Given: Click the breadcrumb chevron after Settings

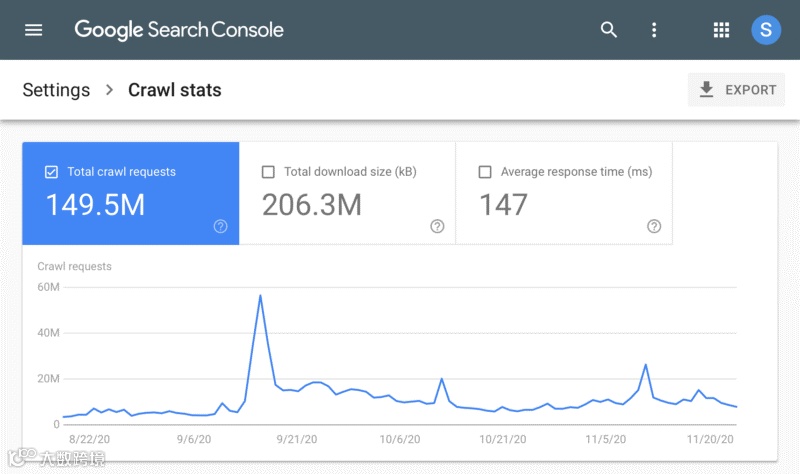Looking at the screenshot, I should tap(110, 90).
